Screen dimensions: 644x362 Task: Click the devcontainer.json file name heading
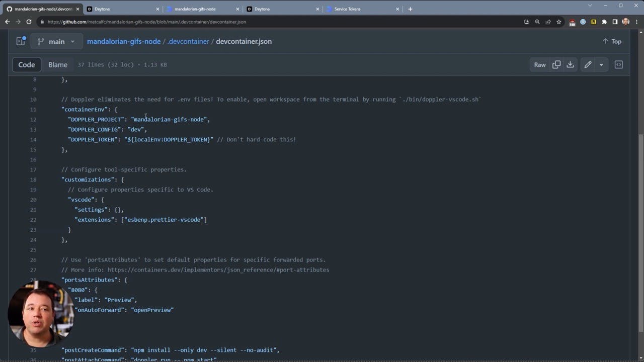pyautogui.click(x=244, y=41)
